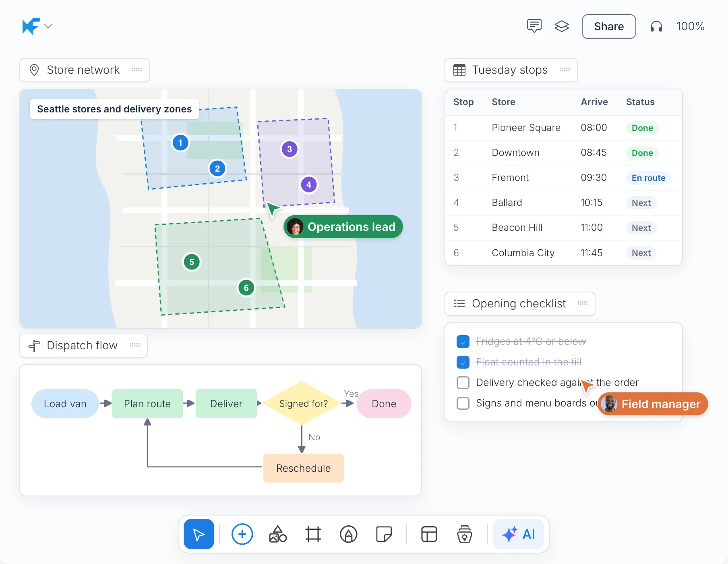Click the headphones audio icon
Image resolution: width=728 pixels, height=564 pixels.
[x=656, y=27]
